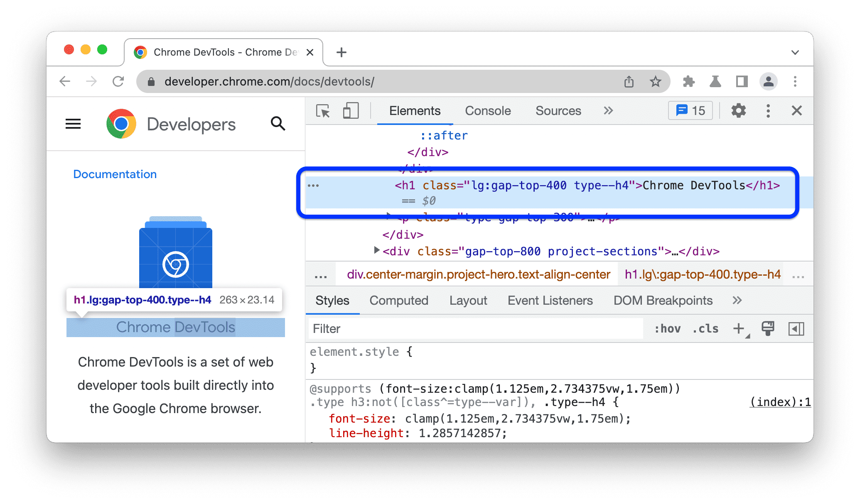Expand the div gap-top-800 project-sections node
The height and width of the screenshot is (504, 860).
[372, 252]
